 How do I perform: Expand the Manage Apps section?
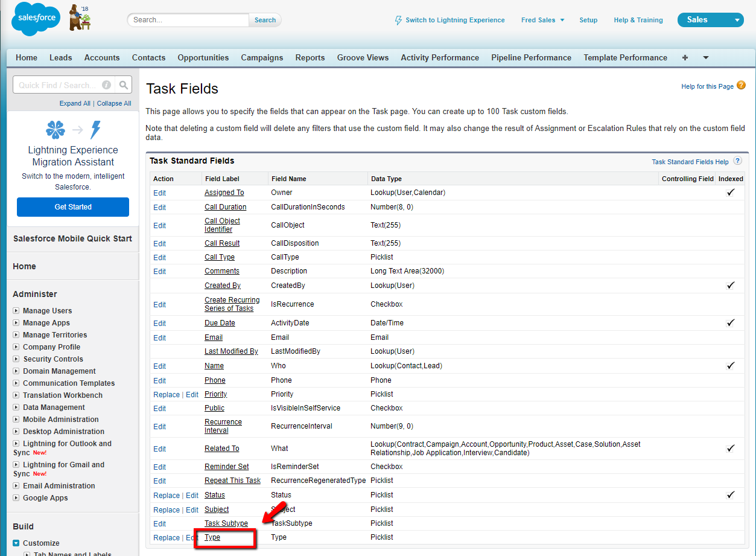click(16, 323)
